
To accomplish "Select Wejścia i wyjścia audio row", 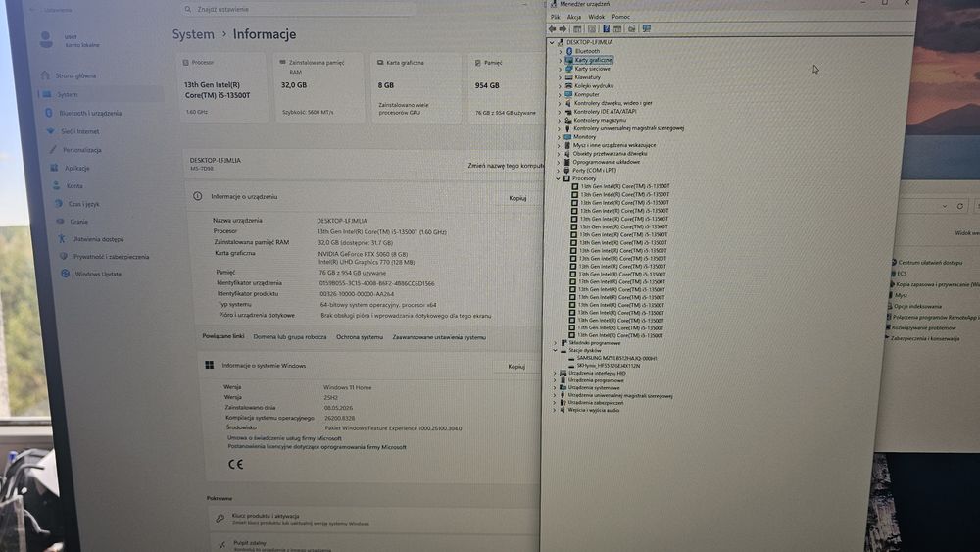I will [593, 410].
